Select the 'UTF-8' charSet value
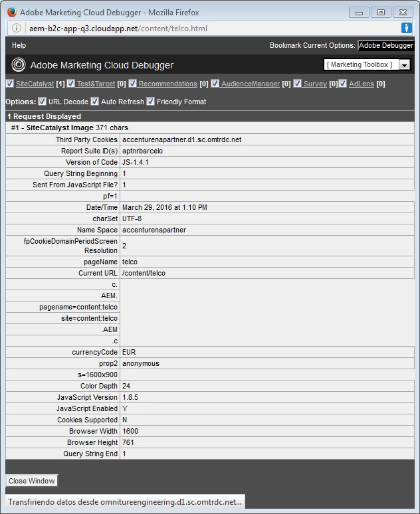The image size is (420, 514). tap(132, 218)
